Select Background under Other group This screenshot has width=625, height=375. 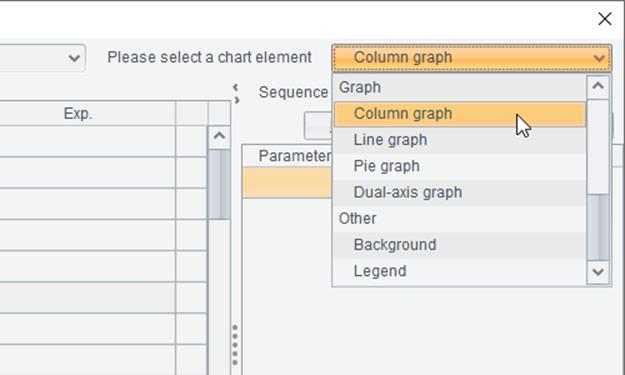click(x=460, y=245)
